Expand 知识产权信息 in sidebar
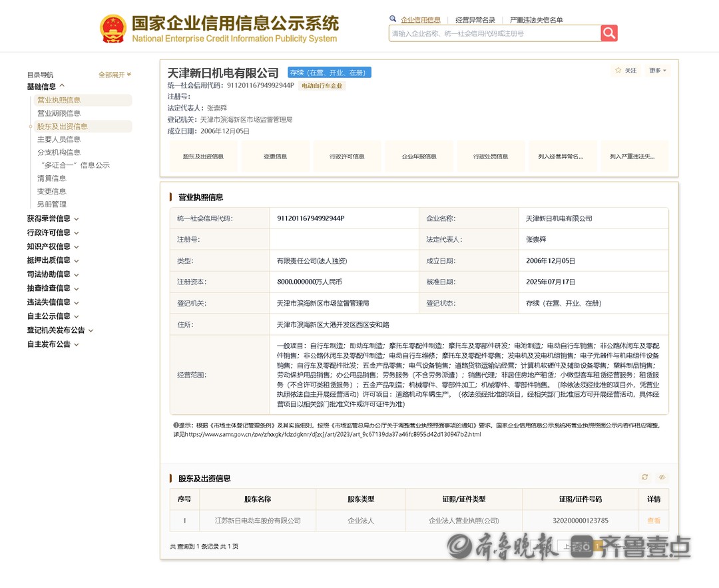The height and width of the screenshot is (588, 719). coord(53,246)
